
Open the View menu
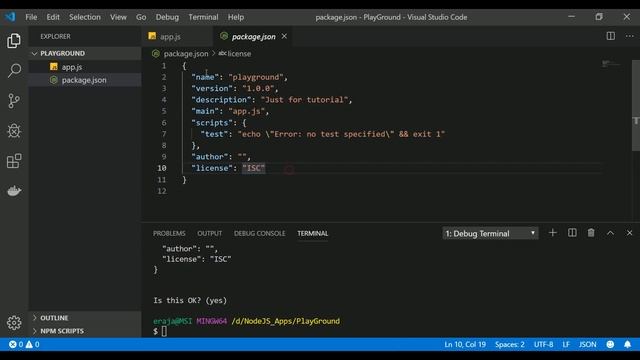[118, 17]
